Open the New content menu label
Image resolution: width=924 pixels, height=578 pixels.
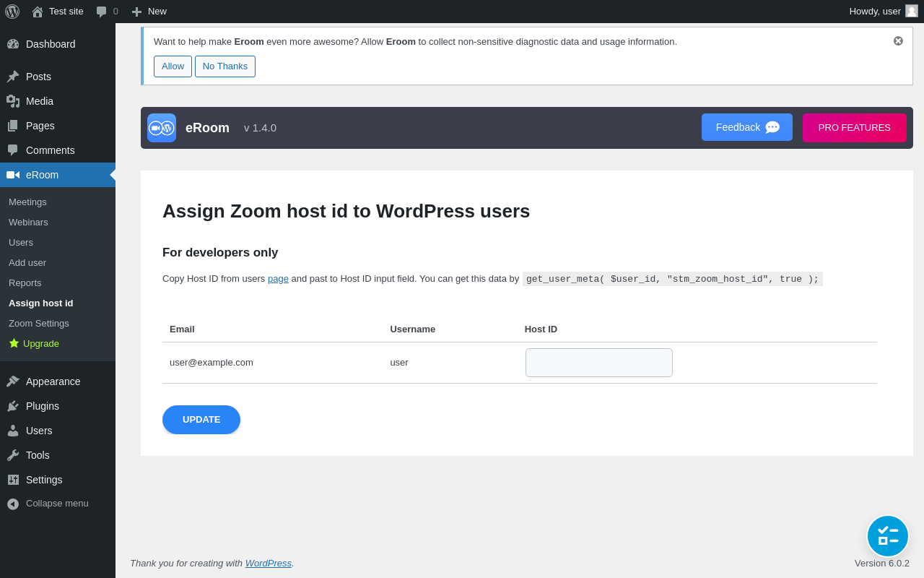(157, 11)
